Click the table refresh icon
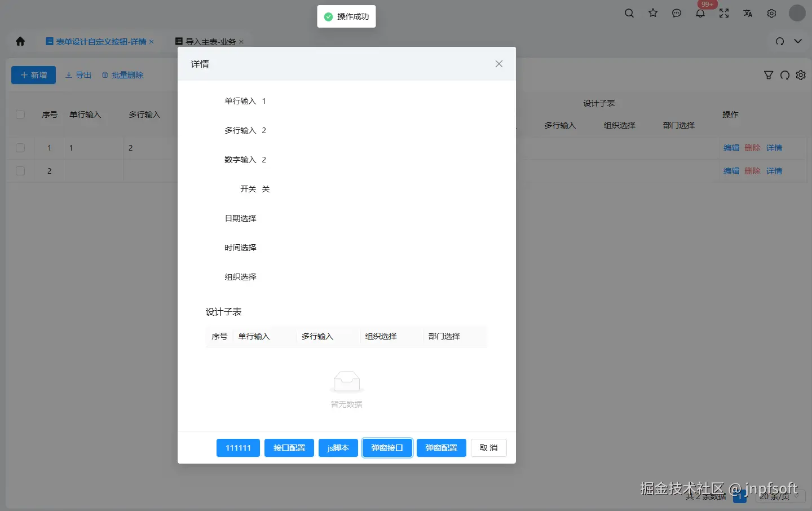The image size is (812, 511). (x=785, y=75)
